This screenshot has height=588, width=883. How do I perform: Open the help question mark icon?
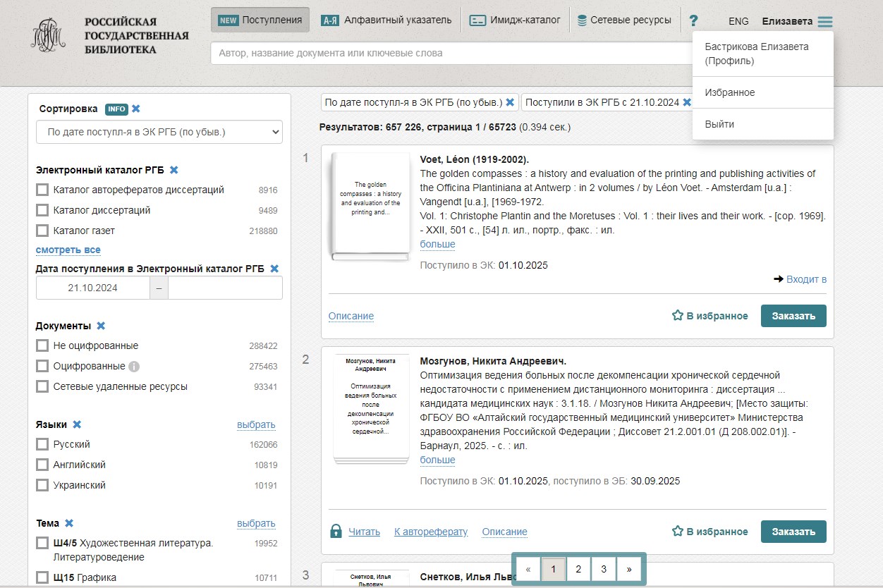693,20
